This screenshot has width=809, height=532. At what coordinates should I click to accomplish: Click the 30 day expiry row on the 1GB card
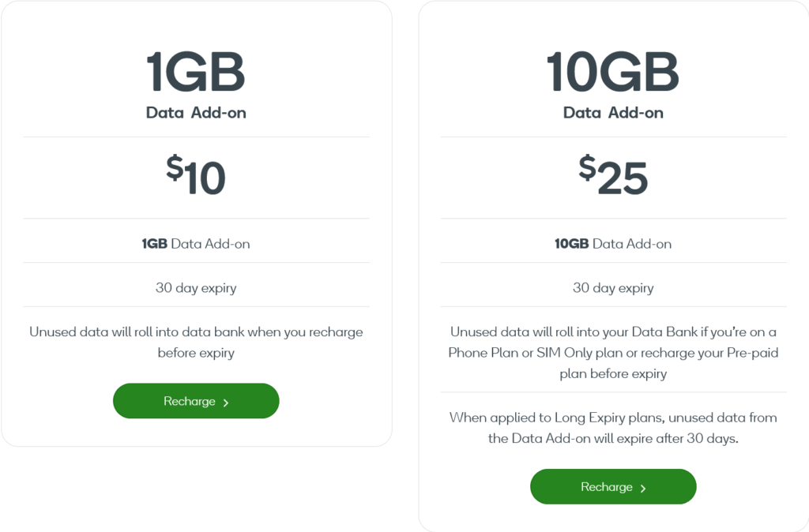pyautogui.click(x=196, y=287)
